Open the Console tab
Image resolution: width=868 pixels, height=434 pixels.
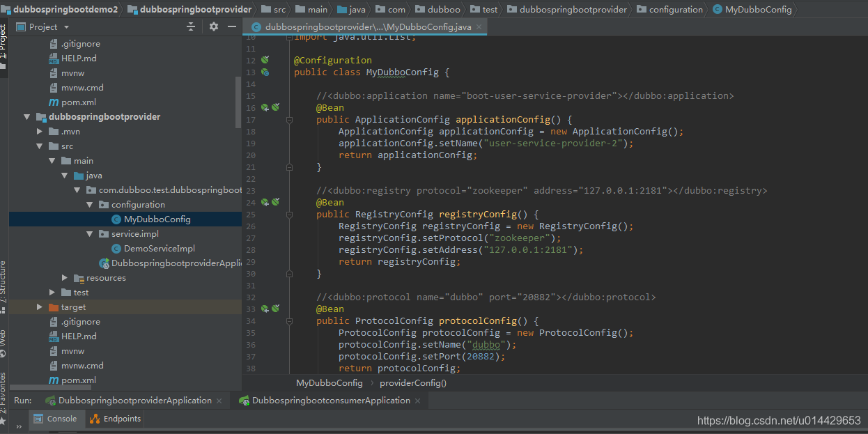pos(56,419)
